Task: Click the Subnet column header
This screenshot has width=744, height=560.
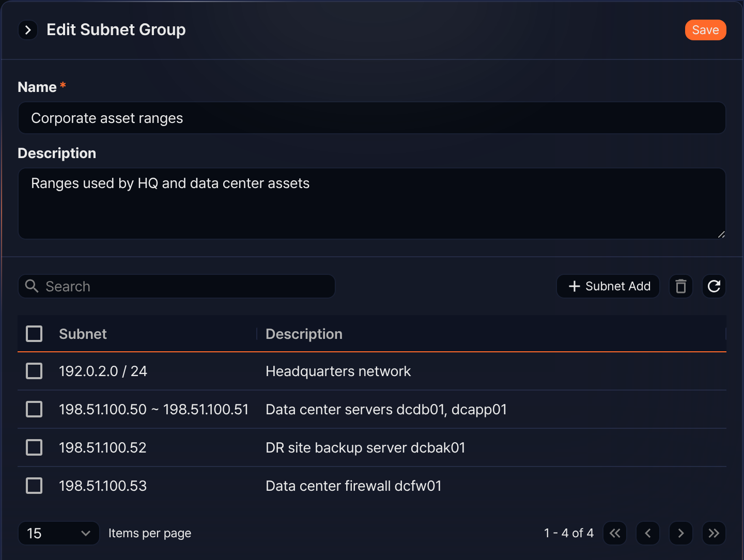Action: click(83, 334)
